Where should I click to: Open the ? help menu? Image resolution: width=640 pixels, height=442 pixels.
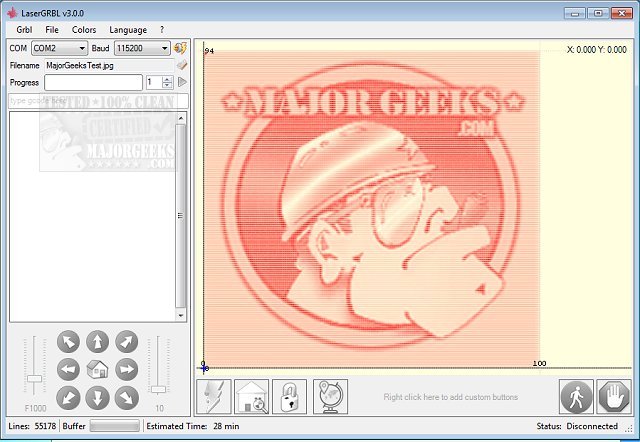[162, 30]
